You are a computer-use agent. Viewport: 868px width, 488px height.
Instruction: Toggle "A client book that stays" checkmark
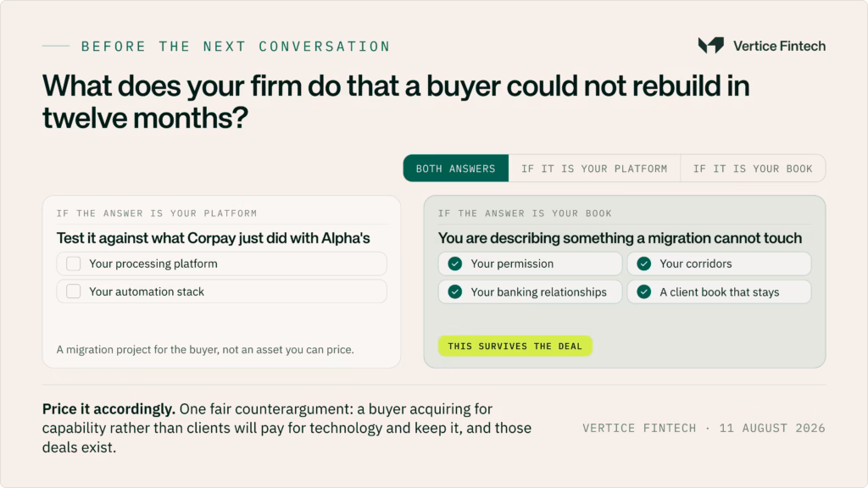pos(644,291)
